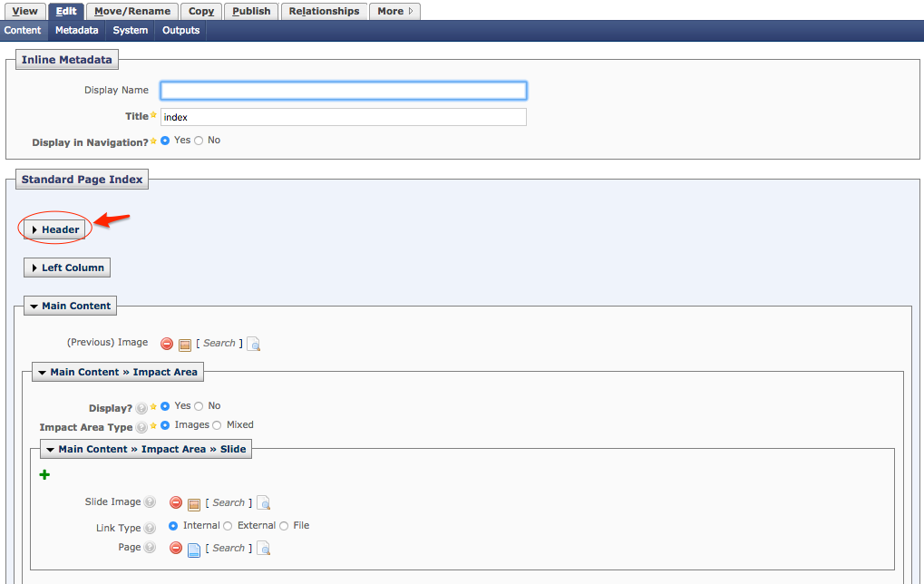Browse with the magnifier next to Slide Image
The width and height of the screenshot is (924, 584).
[x=263, y=503]
